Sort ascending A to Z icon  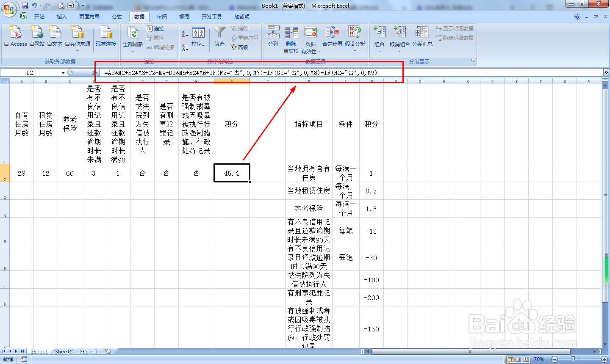coord(185,33)
